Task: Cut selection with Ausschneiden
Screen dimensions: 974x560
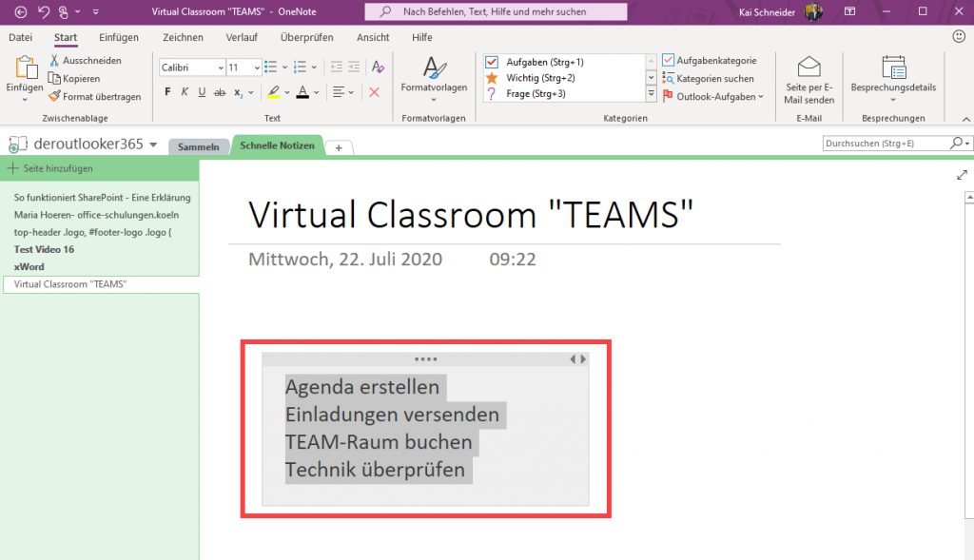Action: 86,60
